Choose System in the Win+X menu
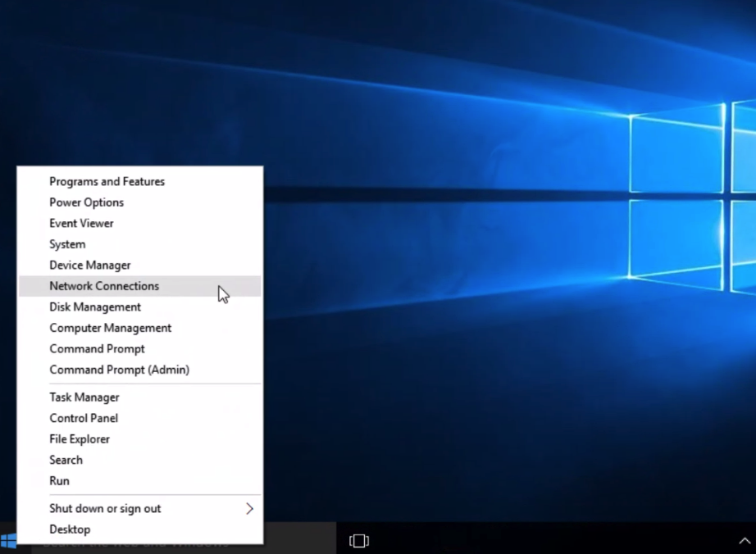The width and height of the screenshot is (756, 554). click(x=140, y=244)
